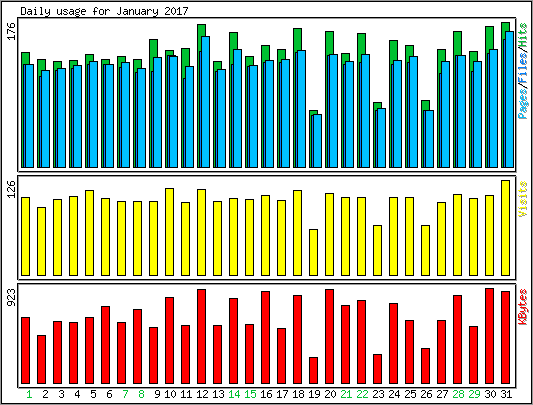The image size is (533, 405).
Task: Click day label 31 on x-axis
Action: click(506, 394)
